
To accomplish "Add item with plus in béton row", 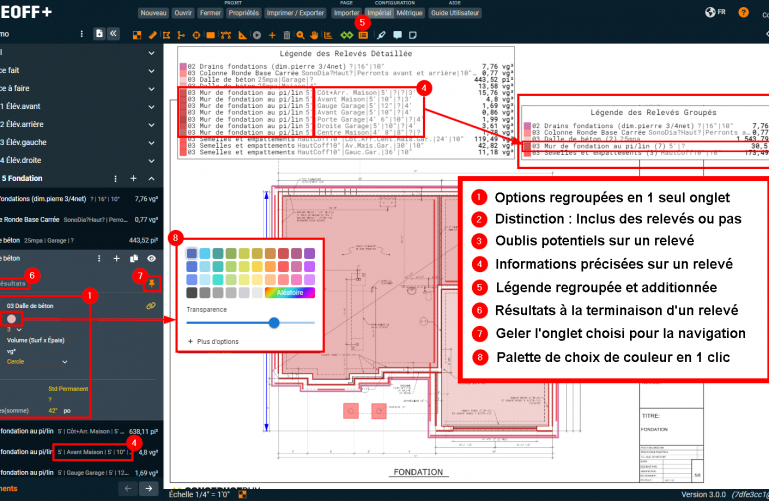I will click(116, 258).
